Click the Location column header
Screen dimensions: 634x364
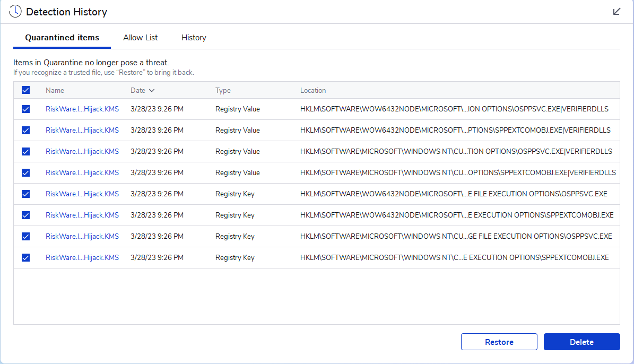click(x=313, y=91)
